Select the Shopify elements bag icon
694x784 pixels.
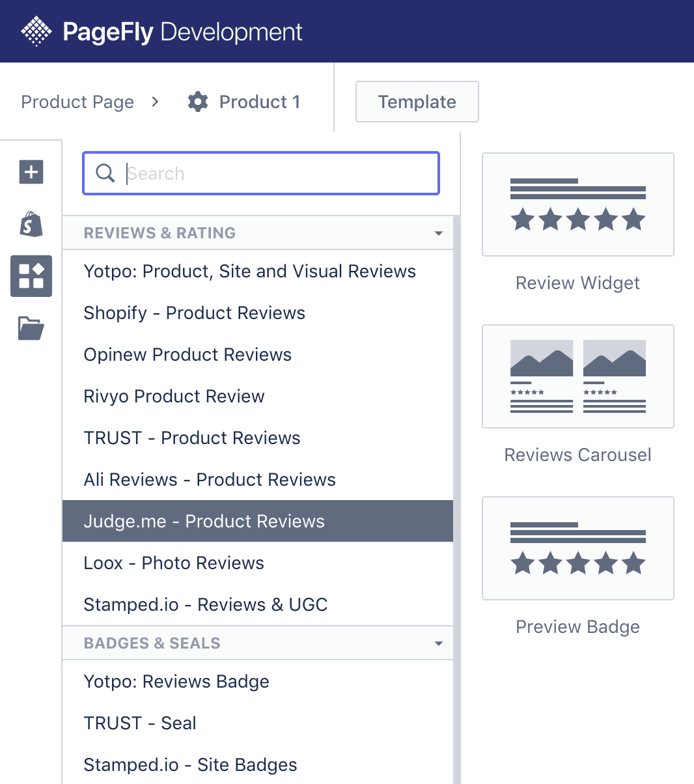(x=31, y=225)
